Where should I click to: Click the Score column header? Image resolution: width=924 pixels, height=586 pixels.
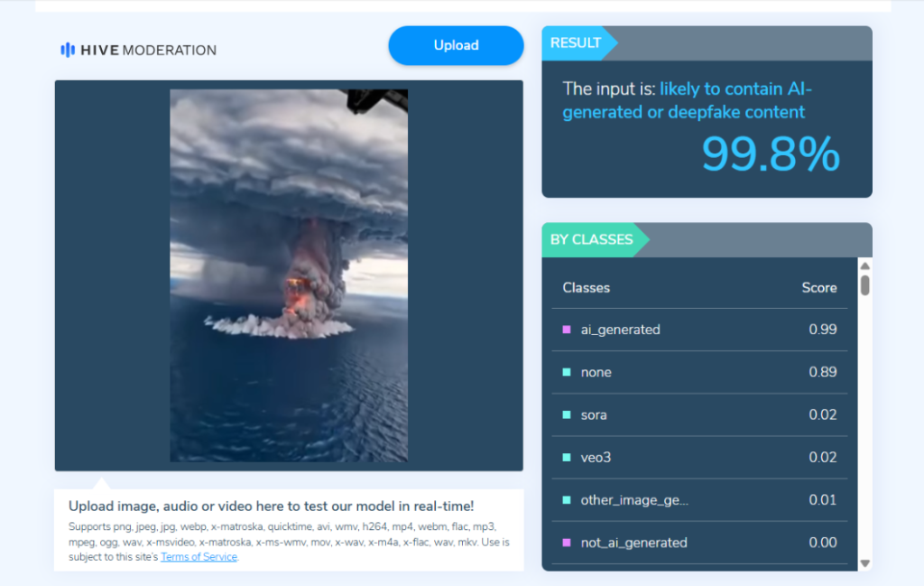819,288
